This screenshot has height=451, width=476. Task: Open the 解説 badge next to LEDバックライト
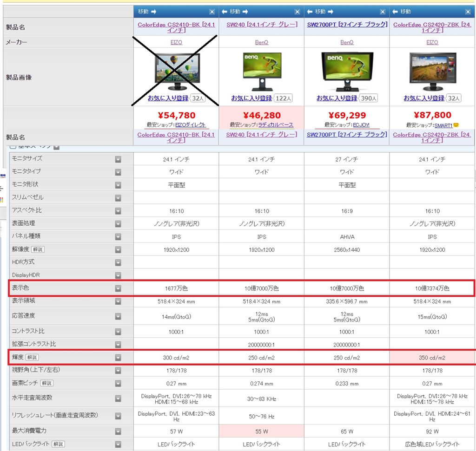[x=58, y=444]
